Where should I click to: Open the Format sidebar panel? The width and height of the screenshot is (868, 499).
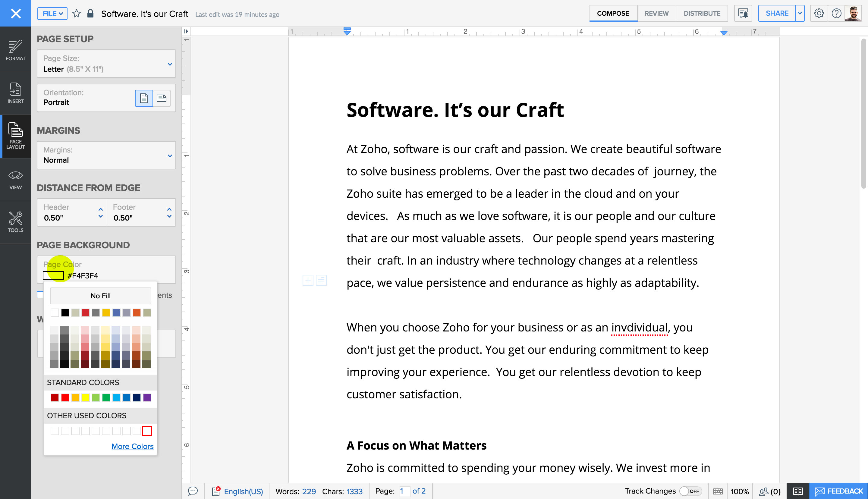point(15,50)
